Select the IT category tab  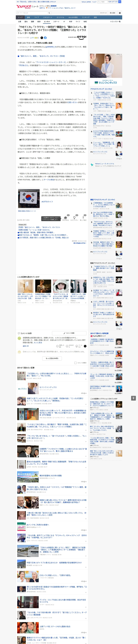tap(64, 22)
